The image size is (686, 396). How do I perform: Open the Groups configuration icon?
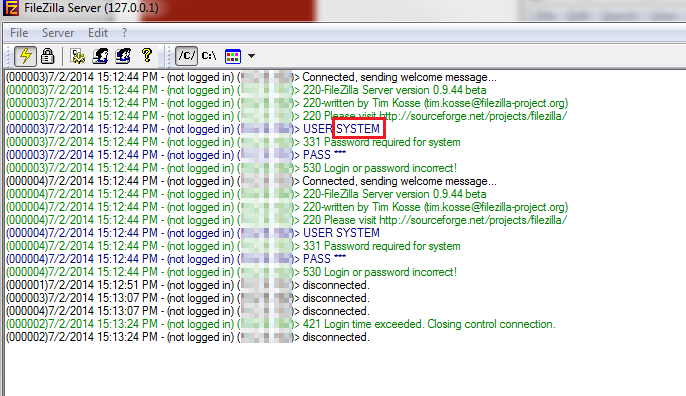point(123,56)
